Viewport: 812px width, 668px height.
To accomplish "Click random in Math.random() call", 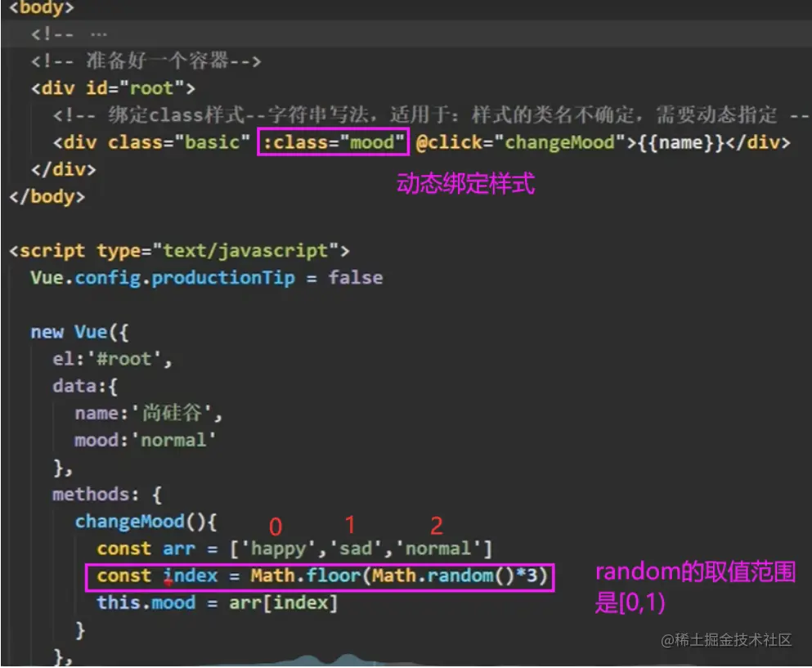I will point(460,576).
